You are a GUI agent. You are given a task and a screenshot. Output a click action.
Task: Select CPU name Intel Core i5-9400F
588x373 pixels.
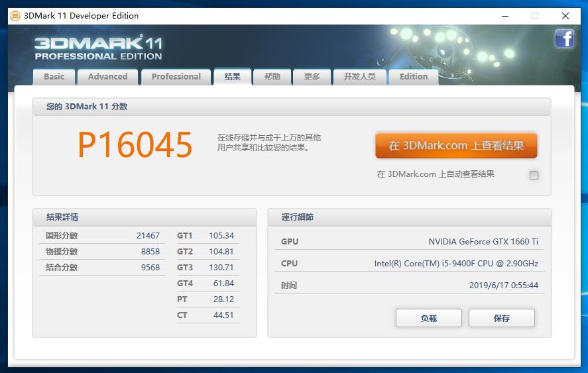(456, 264)
